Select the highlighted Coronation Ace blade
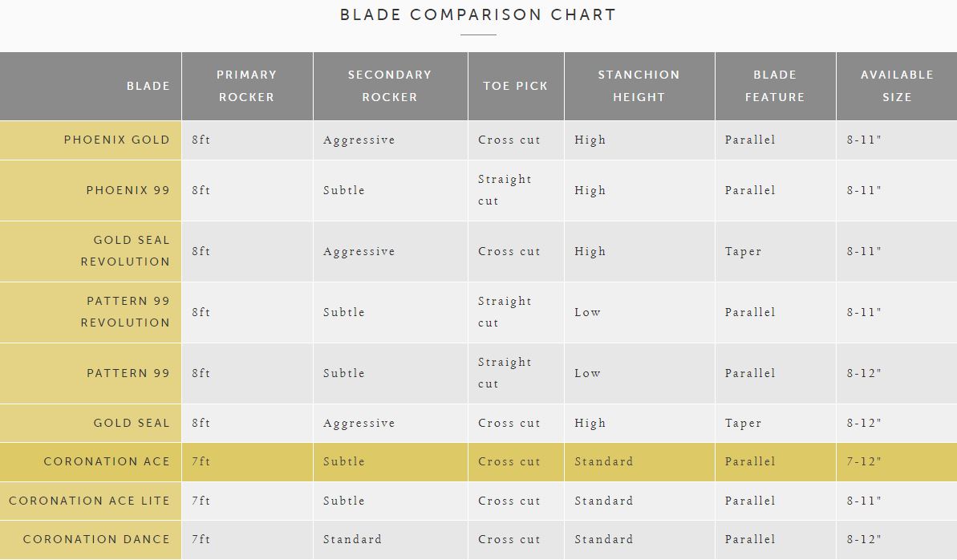The height and width of the screenshot is (560, 957). tap(107, 461)
